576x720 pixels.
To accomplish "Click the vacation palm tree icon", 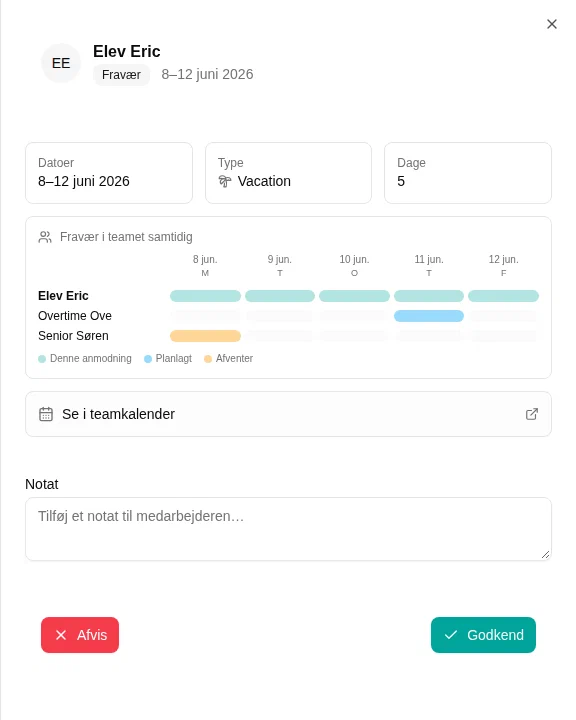I will pyautogui.click(x=225, y=181).
